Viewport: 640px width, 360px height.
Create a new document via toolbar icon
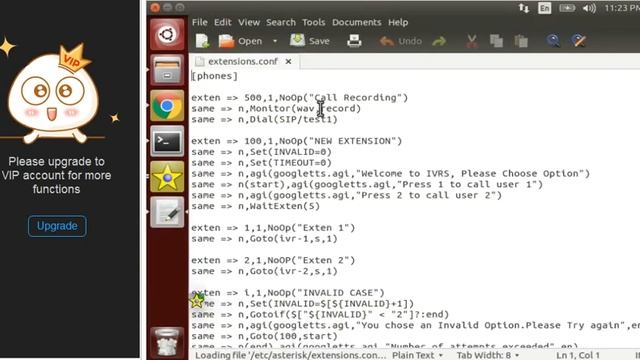click(x=202, y=41)
